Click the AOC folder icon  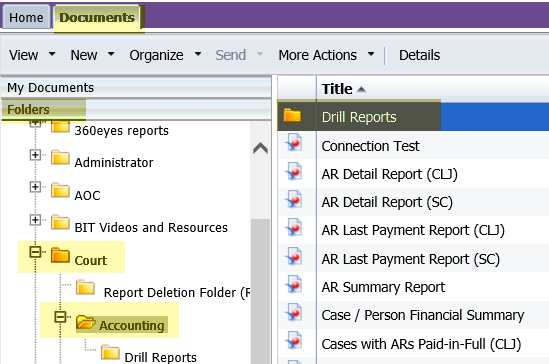(60, 190)
